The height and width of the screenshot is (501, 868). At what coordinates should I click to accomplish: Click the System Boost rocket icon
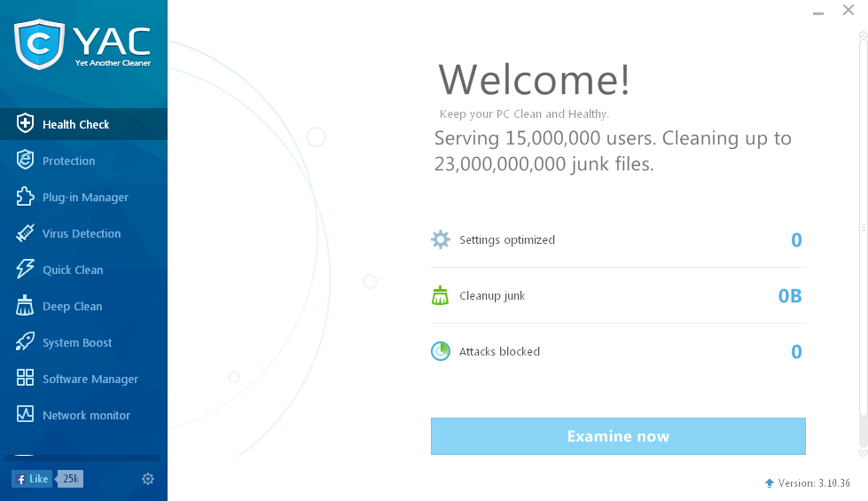point(25,342)
